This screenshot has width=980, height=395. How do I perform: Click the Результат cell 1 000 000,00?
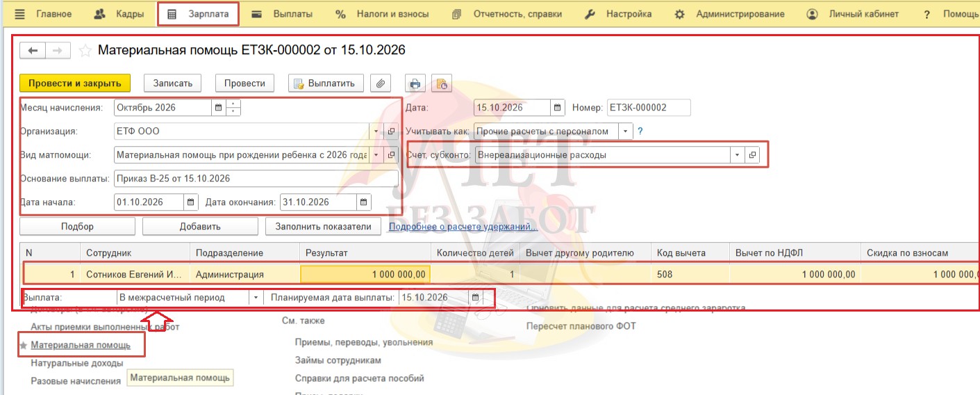(365, 275)
